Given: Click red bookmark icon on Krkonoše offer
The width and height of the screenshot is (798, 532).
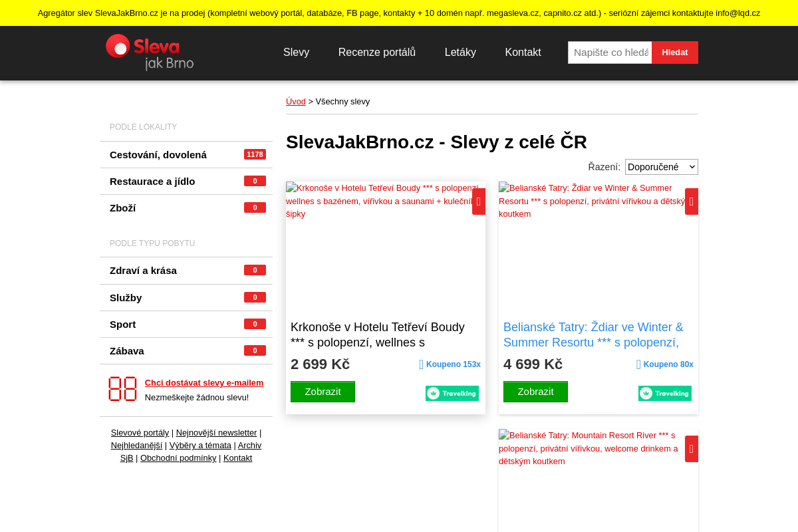Looking at the screenshot, I should coord(479,201).
